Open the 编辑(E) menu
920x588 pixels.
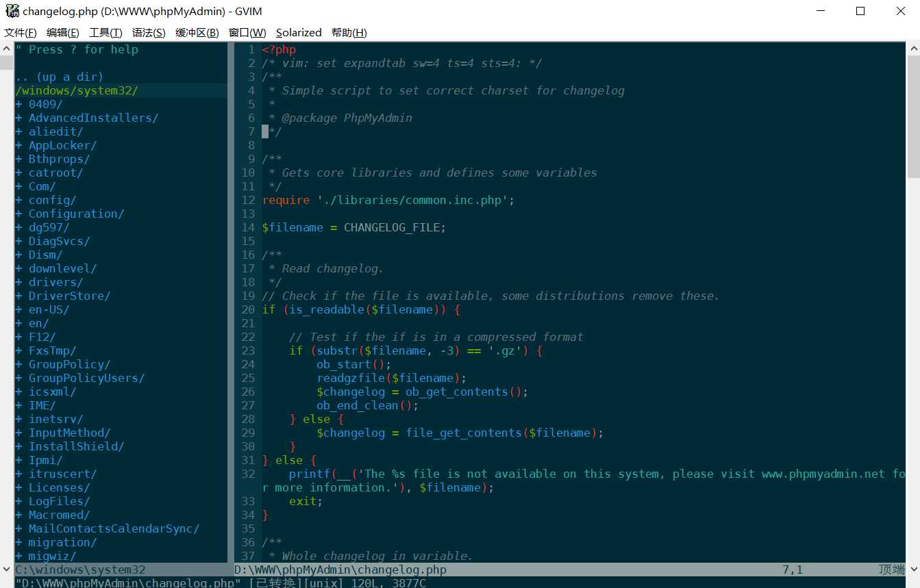(x=63, y=32)
